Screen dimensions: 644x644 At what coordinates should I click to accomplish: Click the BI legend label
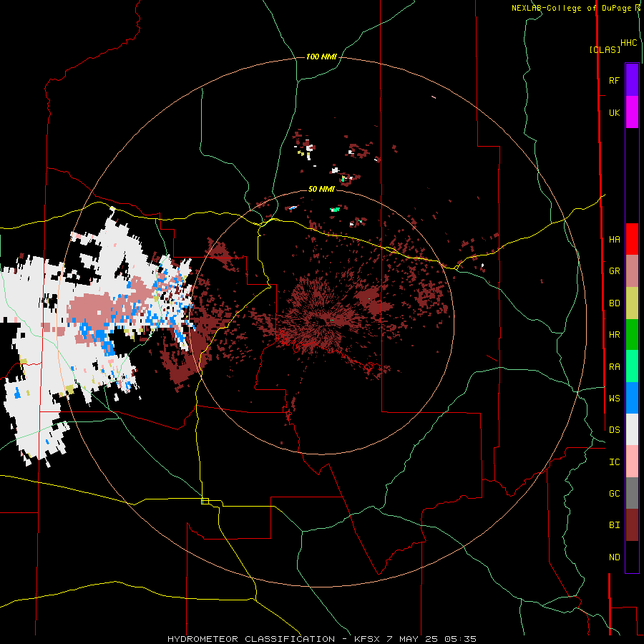[x=614, y=525]
